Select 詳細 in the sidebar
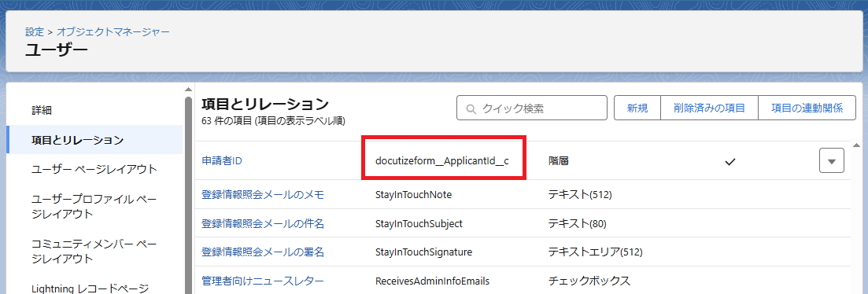Screen dimensions: 868x294 pos(42,111)
